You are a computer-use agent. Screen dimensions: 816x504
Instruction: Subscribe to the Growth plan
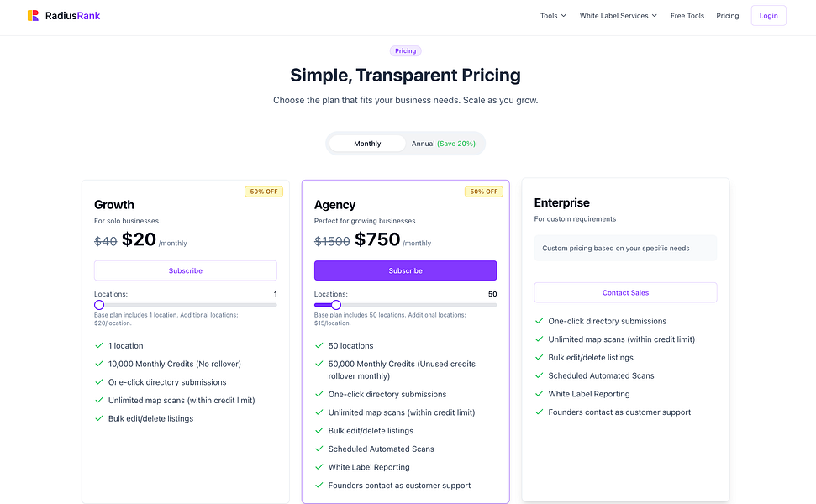(185, 270)
